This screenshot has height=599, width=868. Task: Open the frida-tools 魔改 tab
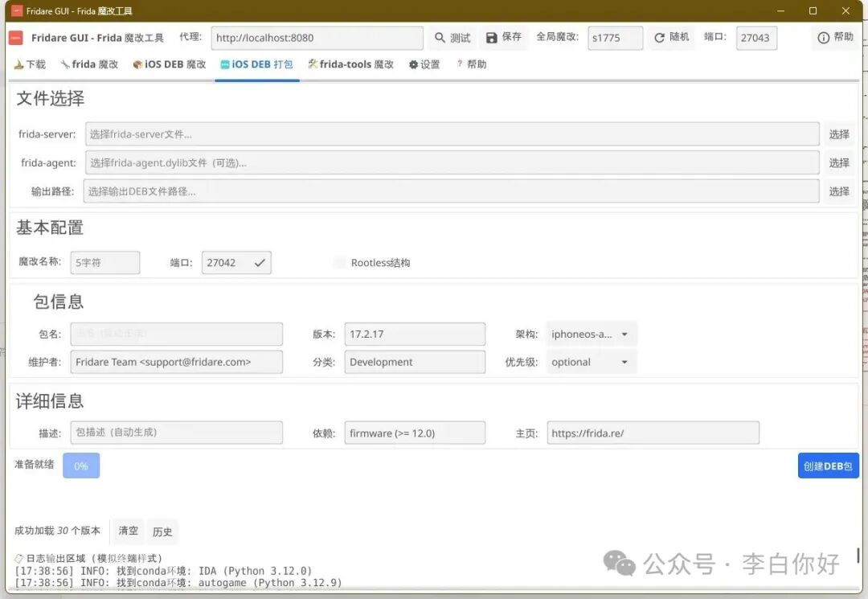tap(351, 64)
